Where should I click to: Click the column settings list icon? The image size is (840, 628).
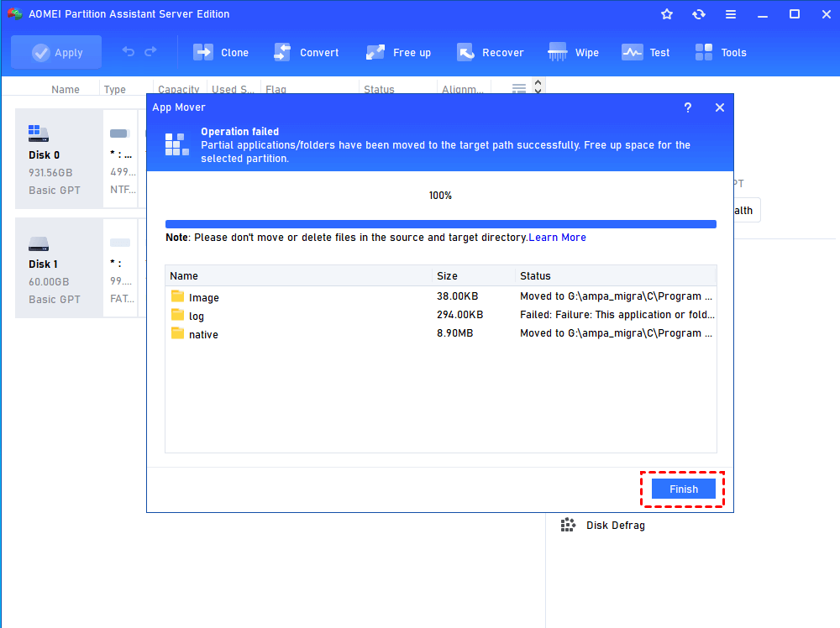pyautogui.click(x=518, y=88)
